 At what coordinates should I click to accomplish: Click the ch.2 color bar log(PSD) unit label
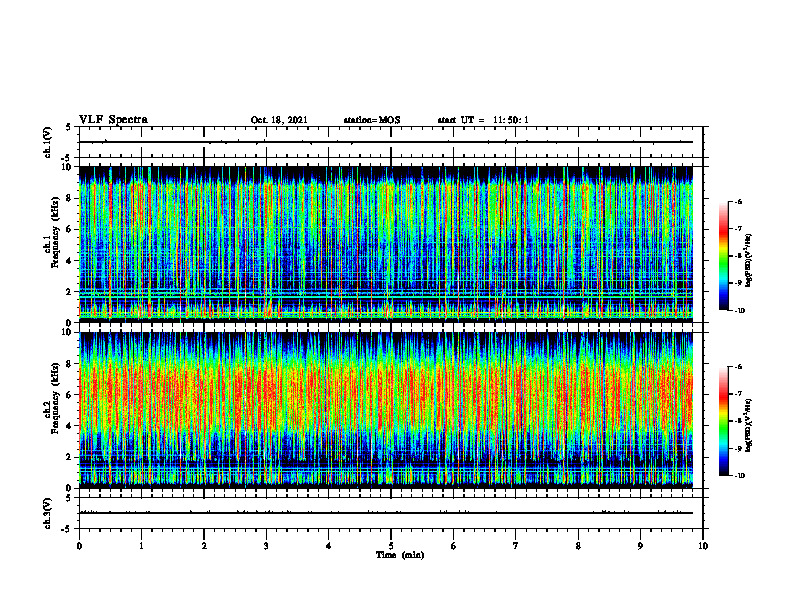[x=749, y=426]
